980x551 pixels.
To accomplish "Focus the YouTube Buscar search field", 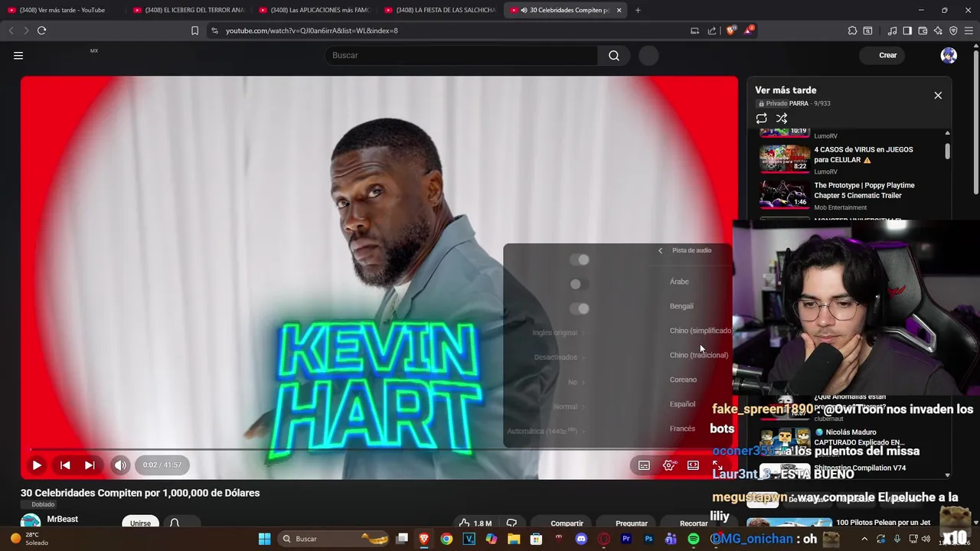I will pyautogui.click(x=462, y=55).
